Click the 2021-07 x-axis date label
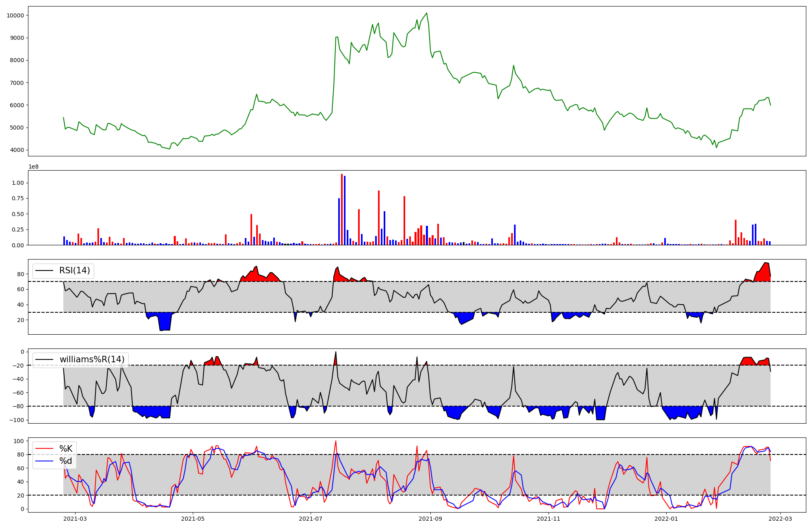Screen dimensions: 812x528 point(311,519)
